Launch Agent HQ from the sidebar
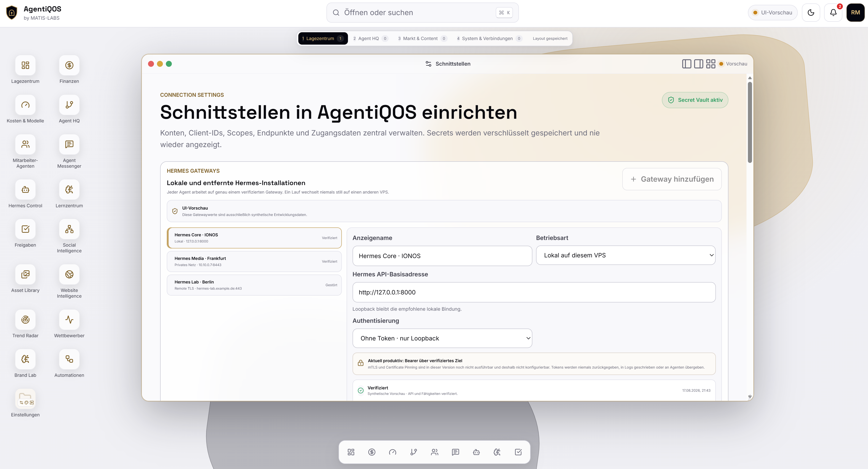The height and width of the screenshot is (469, 868). (69, 105)
